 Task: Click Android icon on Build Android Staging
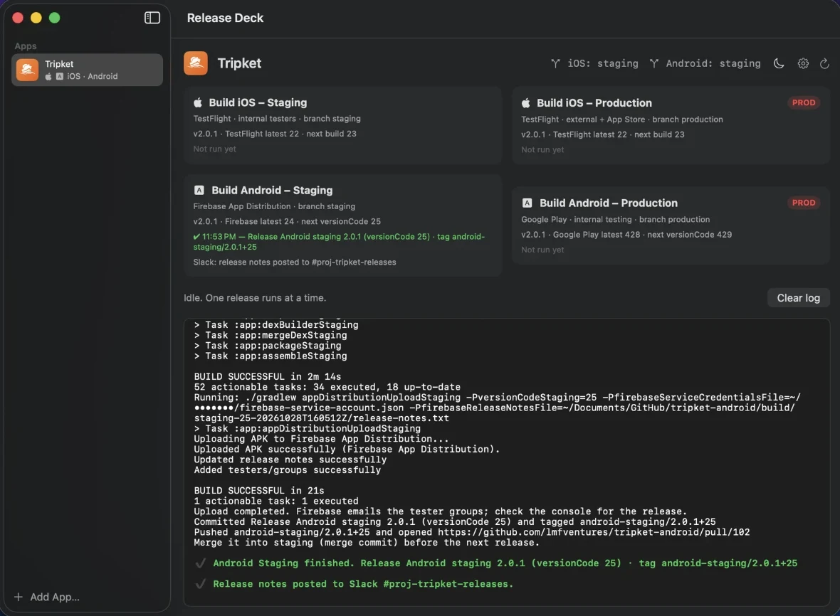tap(199, 190)
